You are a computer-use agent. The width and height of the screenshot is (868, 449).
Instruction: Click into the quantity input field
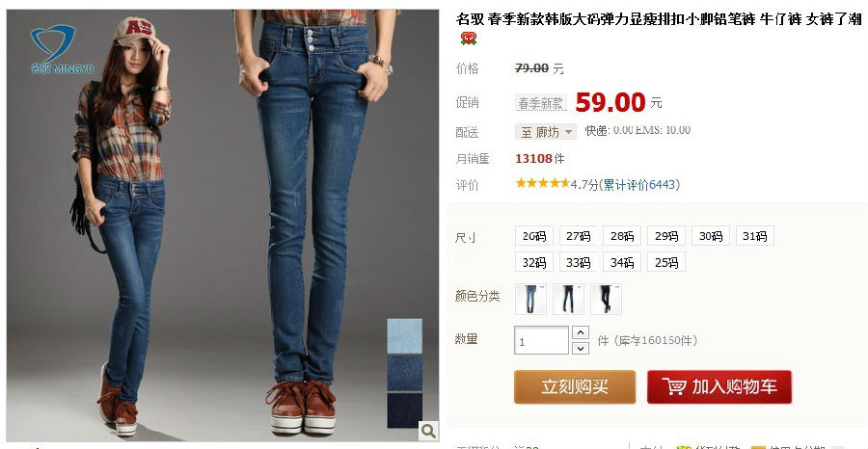coord(541,341)
